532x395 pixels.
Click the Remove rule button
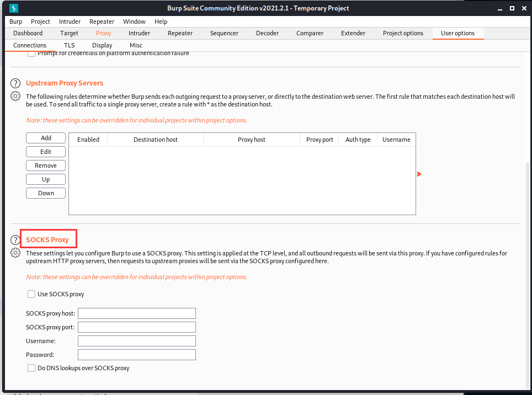pyautogui.click(x=46, y=166)
